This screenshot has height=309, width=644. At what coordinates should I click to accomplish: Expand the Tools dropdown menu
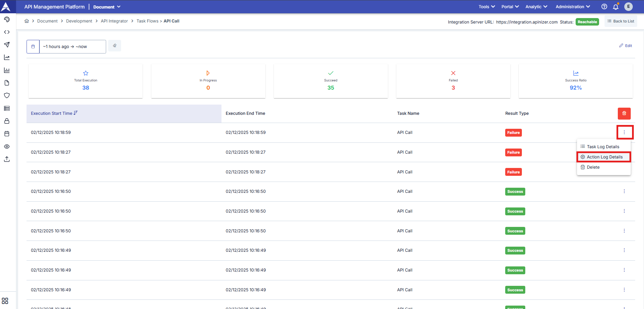[486, 7]
